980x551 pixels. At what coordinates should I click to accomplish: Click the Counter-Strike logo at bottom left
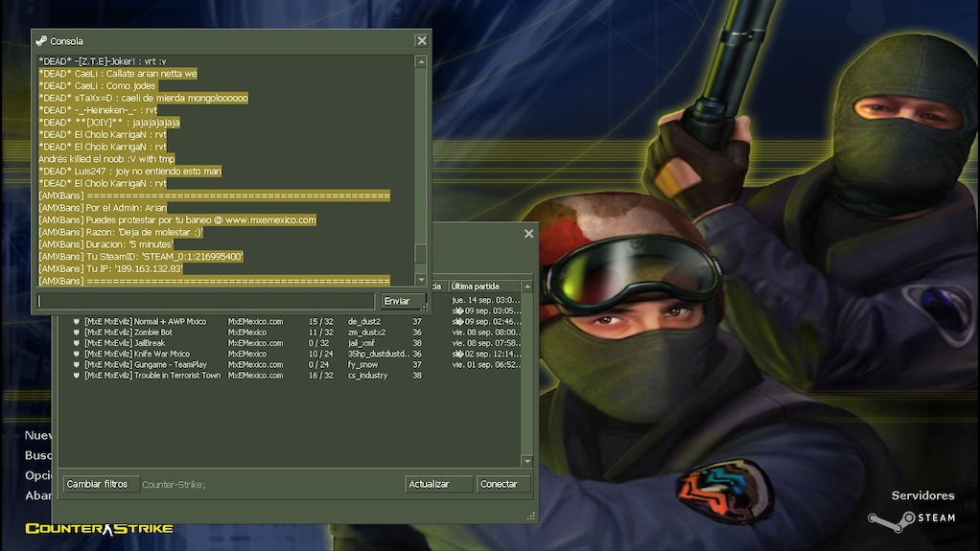tap(100, 529)
